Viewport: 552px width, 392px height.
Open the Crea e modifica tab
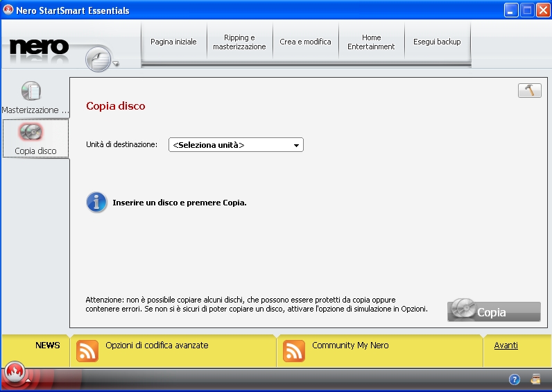point(305,42)
